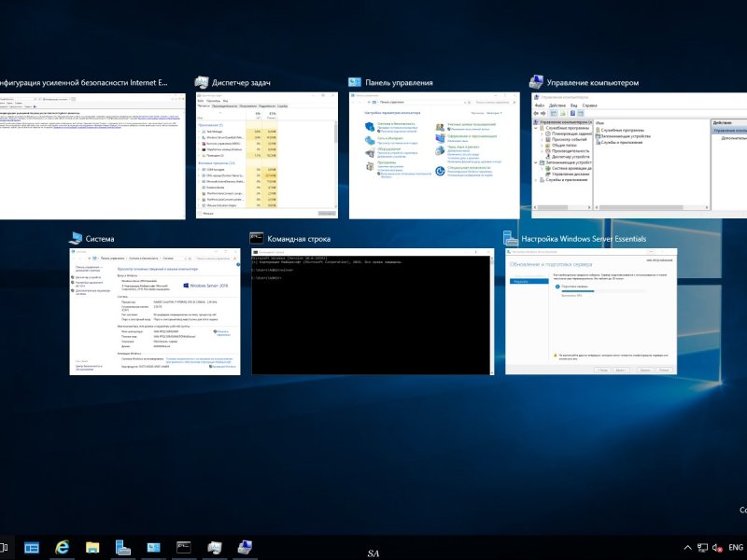Click the icon beside the Диспетчер задач title

pyautogui.click(x=202, y=82)
